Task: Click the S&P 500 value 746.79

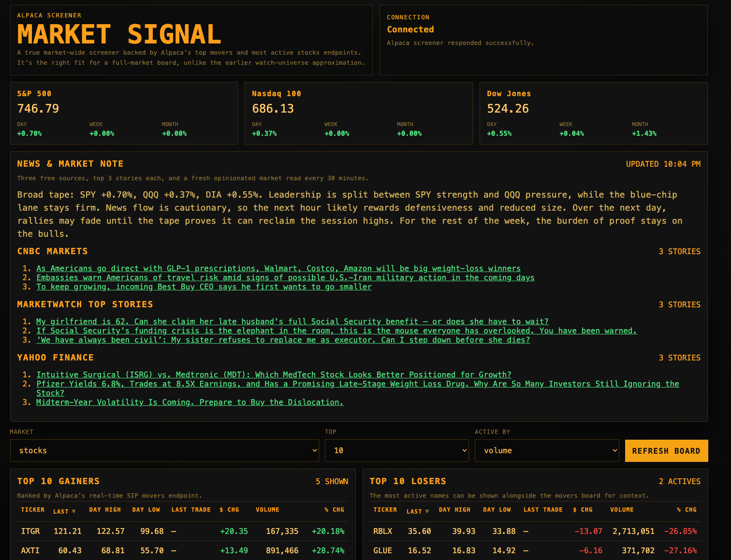Action: 38,109
